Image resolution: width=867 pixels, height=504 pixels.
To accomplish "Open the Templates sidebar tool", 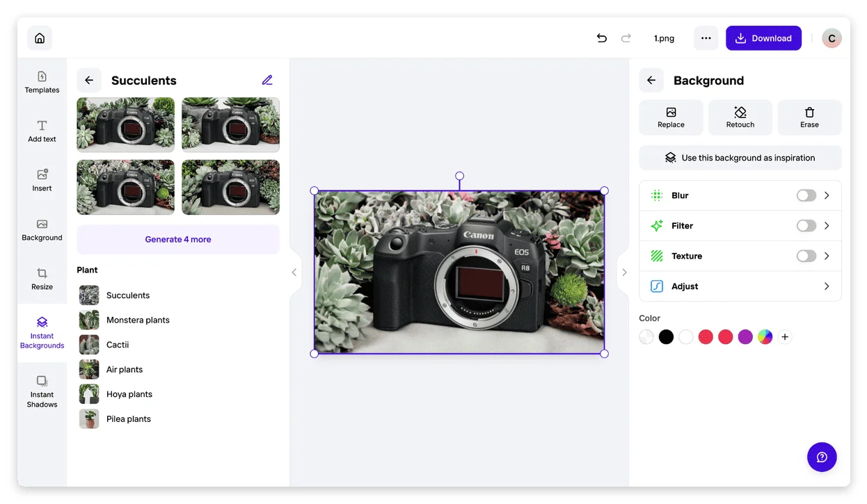I will coord(42,82).
